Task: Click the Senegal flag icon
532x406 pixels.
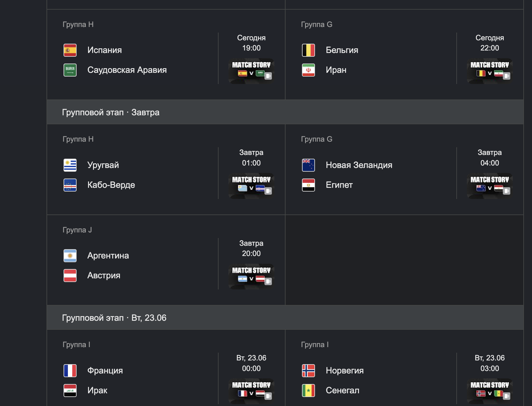Action: [x=308, y=391]
